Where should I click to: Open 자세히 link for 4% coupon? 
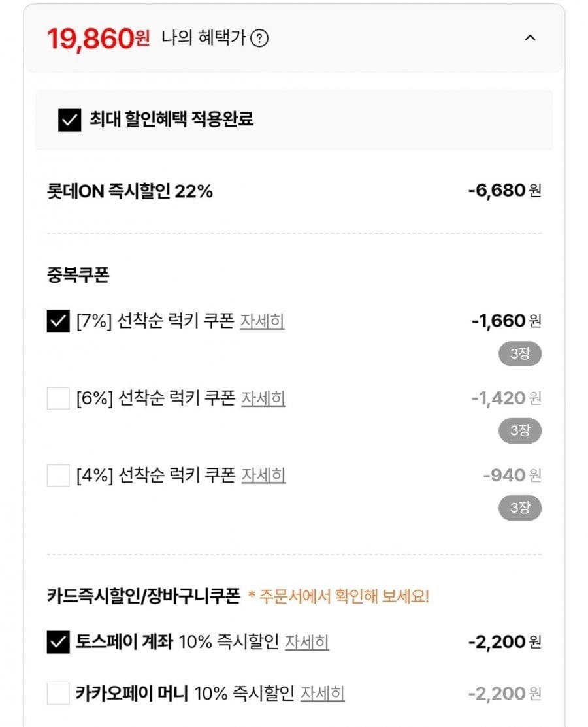pyautogui.click(x=263, y=476)
